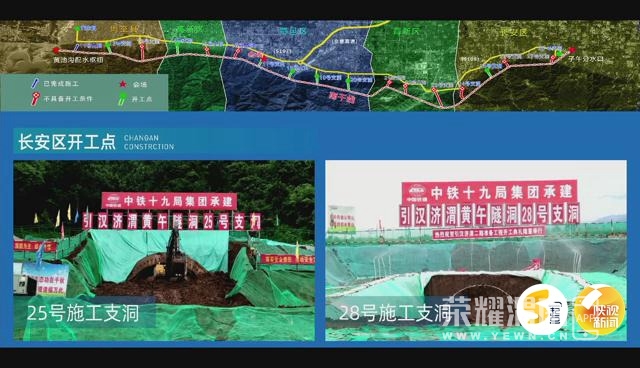Click the red 不具备开工条件 legend marker
640x368 pixels.
[x=36, y=99]
